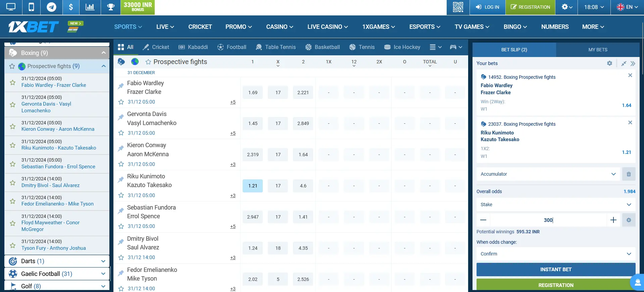Click the stake amount input field
Screen dimensions: 644x292
click(x=548, y=220)
